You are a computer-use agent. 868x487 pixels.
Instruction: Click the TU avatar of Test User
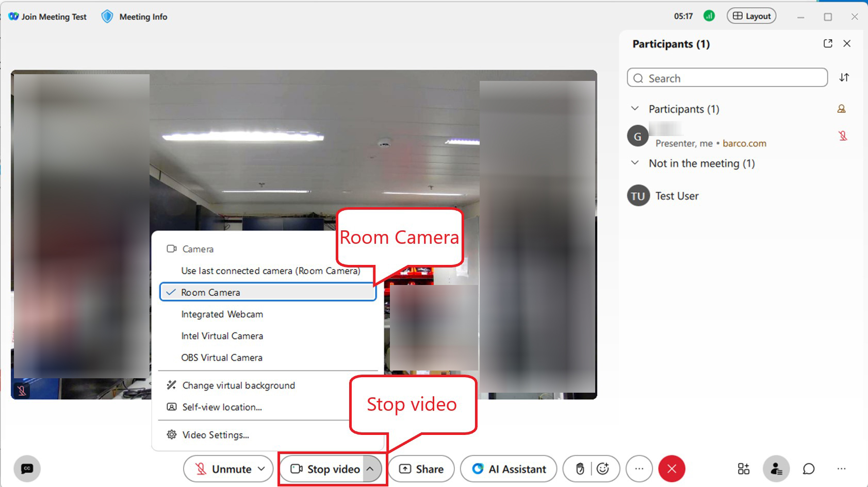[638, 196]
